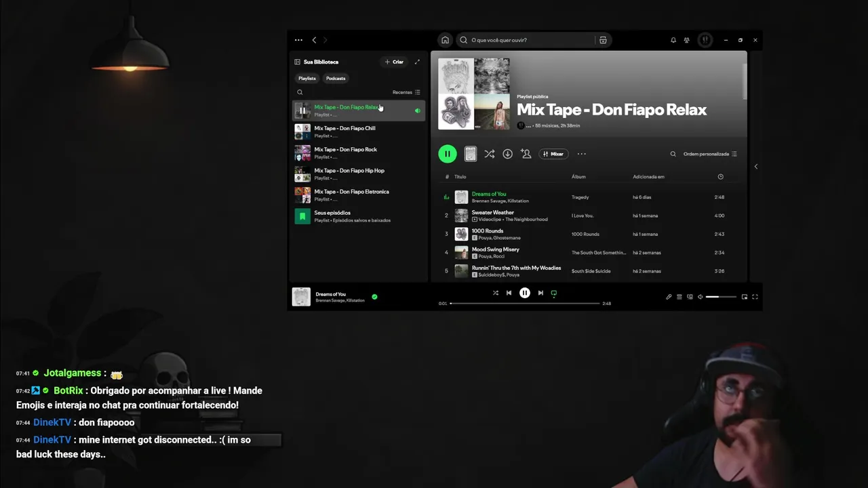Viewport: 868px width, 488px height.
Task: Open the Browse icon in search bar
Action: point(603,40)
